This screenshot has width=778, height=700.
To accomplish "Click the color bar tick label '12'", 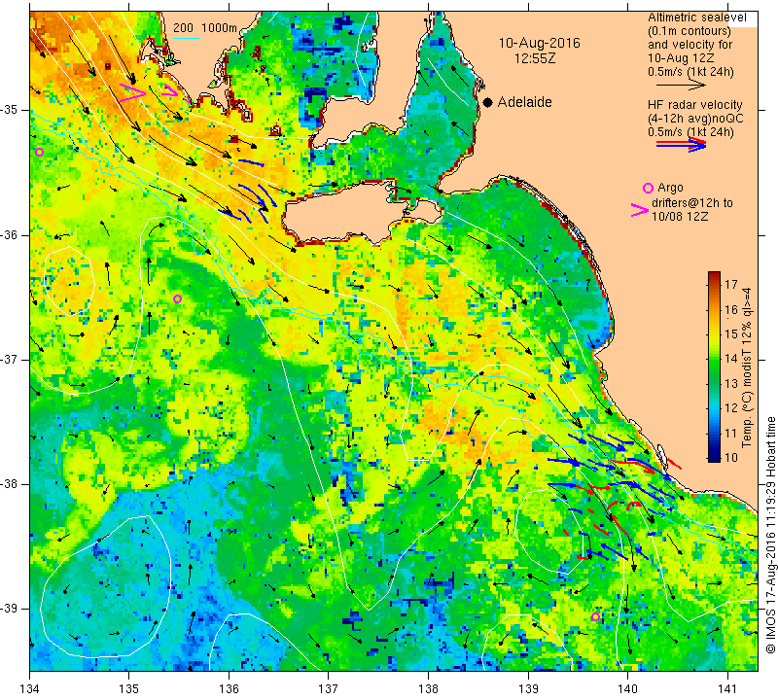I will (x=731, y=407).
